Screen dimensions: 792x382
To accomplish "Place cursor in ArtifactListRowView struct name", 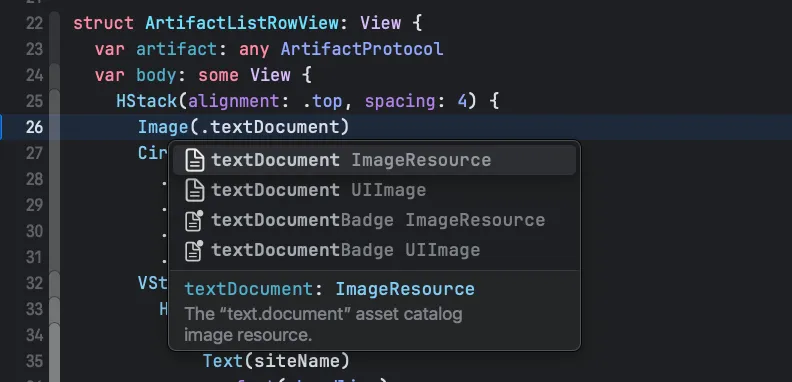I will pos(242,23).
